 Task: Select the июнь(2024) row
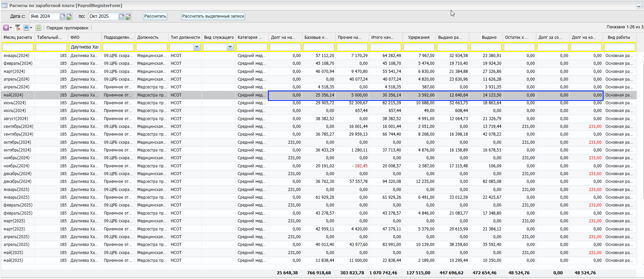(15, 103)
